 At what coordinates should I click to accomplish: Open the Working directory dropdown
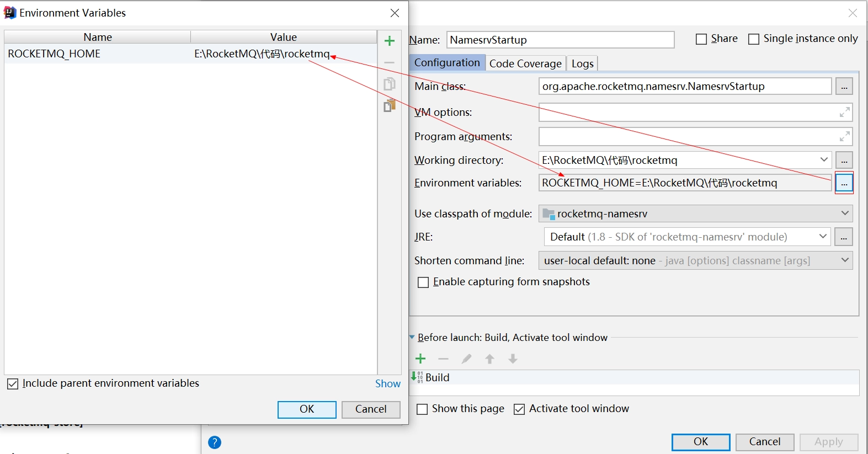tap(824, 160)
